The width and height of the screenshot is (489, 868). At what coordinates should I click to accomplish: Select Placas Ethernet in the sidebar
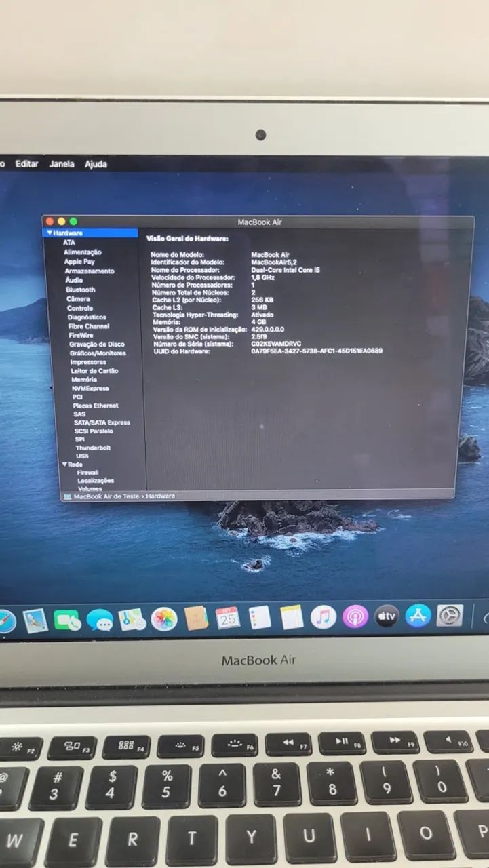click(x=96, y=406)
